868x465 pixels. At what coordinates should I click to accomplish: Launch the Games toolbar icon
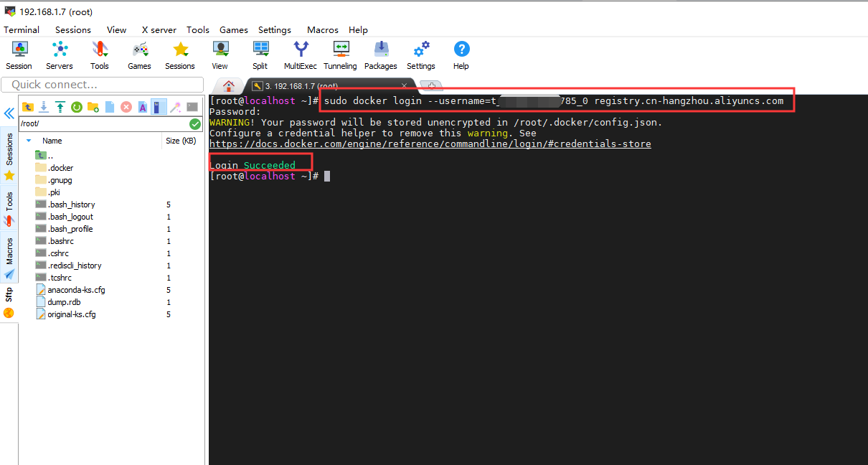[x=140, y=55]
